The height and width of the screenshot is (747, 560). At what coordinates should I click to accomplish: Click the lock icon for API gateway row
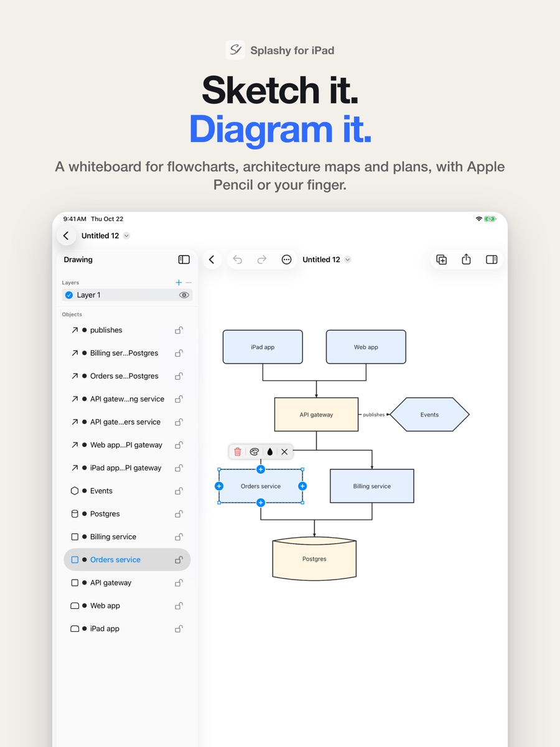pos(179,583)
